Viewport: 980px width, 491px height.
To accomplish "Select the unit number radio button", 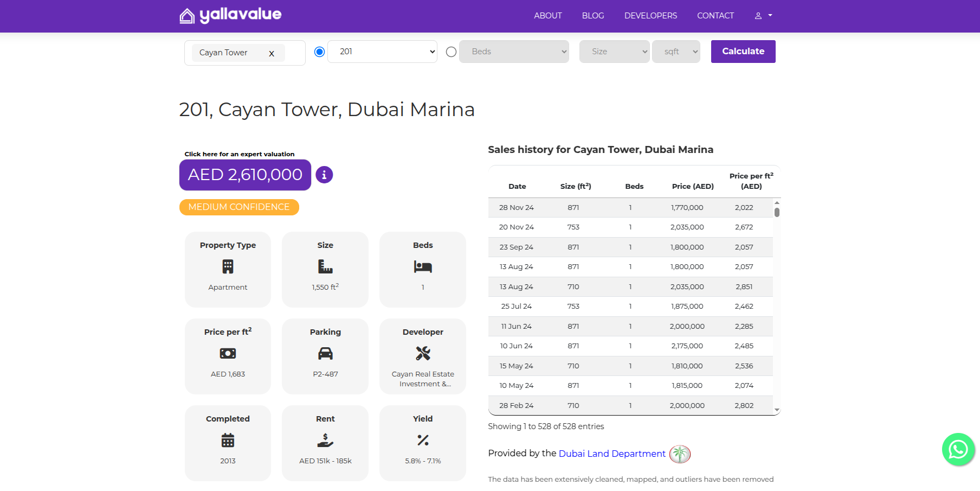I will (320, 52).
